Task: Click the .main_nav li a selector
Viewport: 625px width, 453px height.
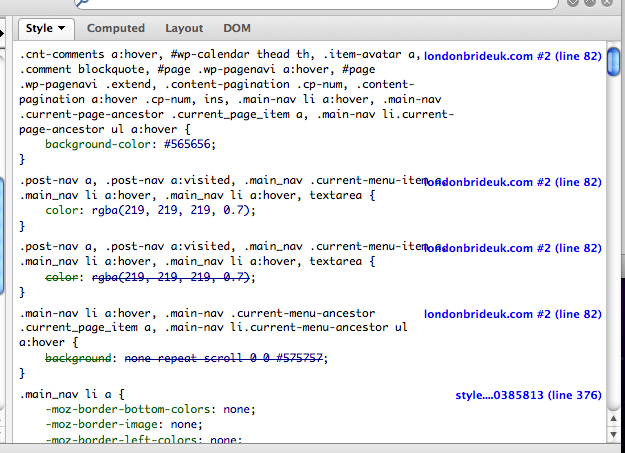Action: coord(65,394)
